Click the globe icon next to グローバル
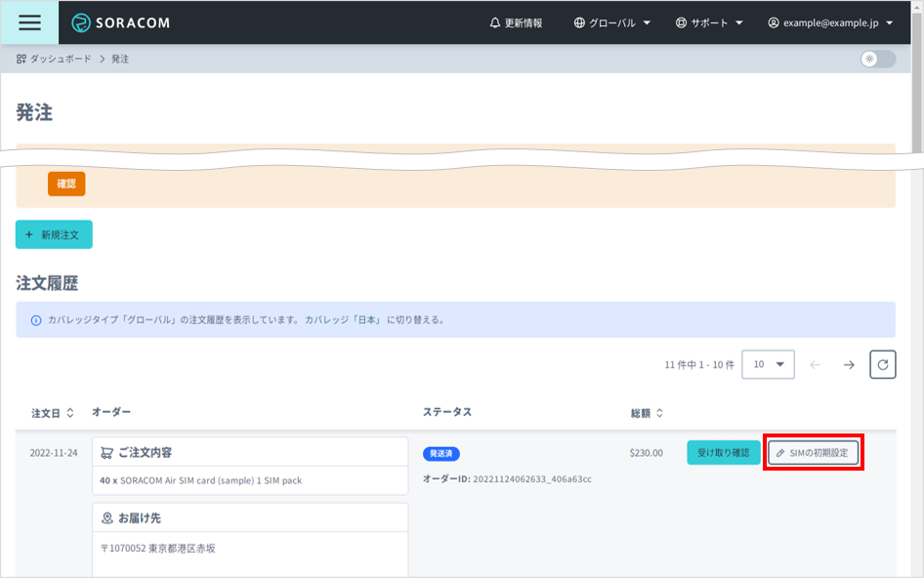Image resolution: width=924 pixels, height=578 pixels. (579, 23)
